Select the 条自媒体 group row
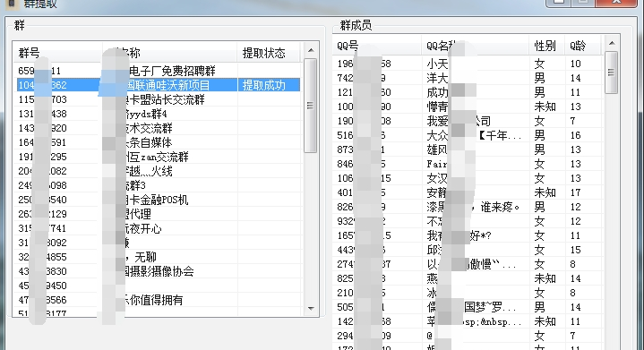The height and width of the screenshot is (350, 644). click(x=159, y=142)
